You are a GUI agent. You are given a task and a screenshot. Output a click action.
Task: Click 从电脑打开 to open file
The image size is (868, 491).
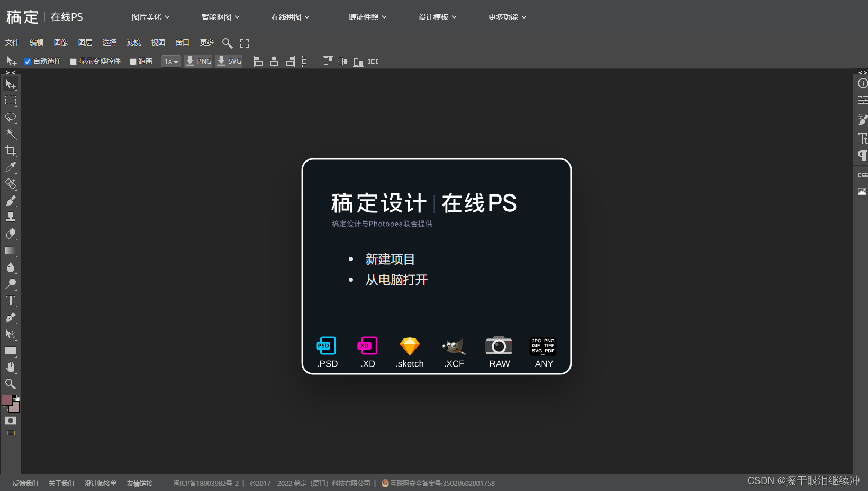(x=396, y=280)
